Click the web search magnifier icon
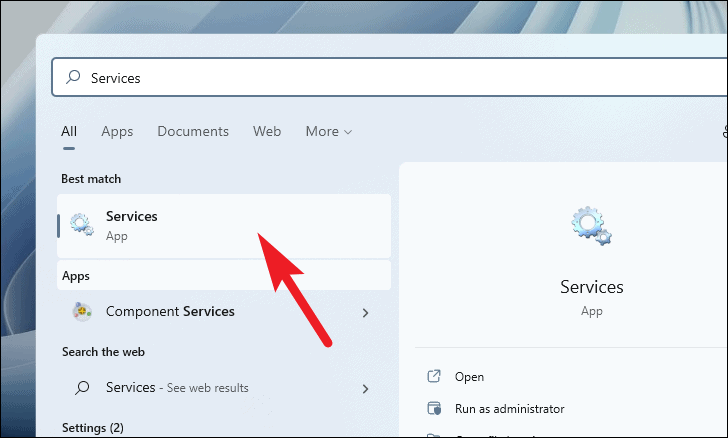This screenshot has height=438, width=728. tap(82, 387)
